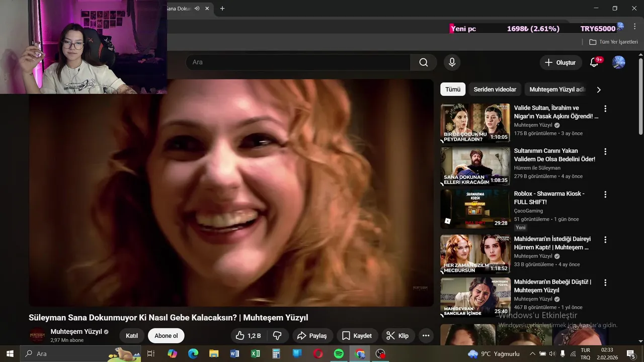Image resolution: width=644 pixels, height=362 pixels.
Task: Open a new browser tab
Action: (222, 9)
